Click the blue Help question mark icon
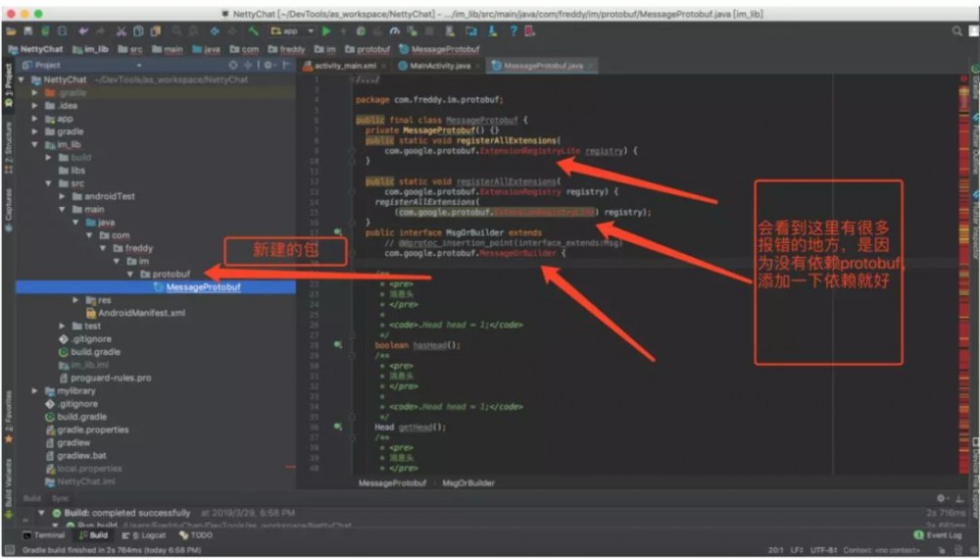The image size is (980, 560). (x=514, y=31)
